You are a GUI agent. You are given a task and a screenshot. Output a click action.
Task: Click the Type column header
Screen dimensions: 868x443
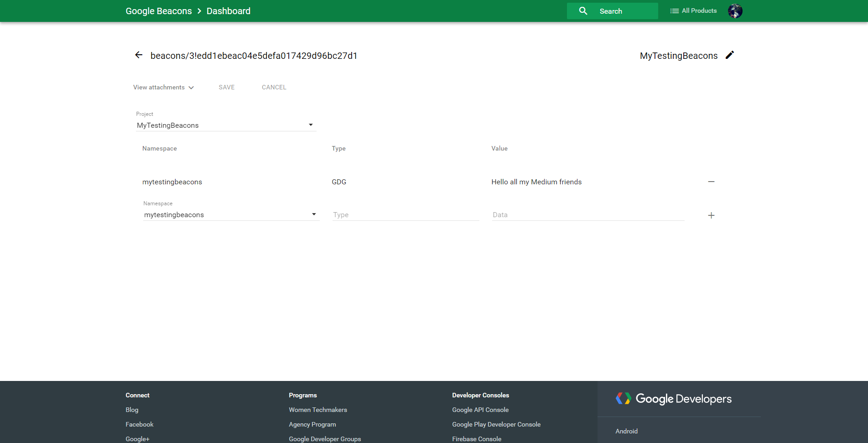coord(338,148)
